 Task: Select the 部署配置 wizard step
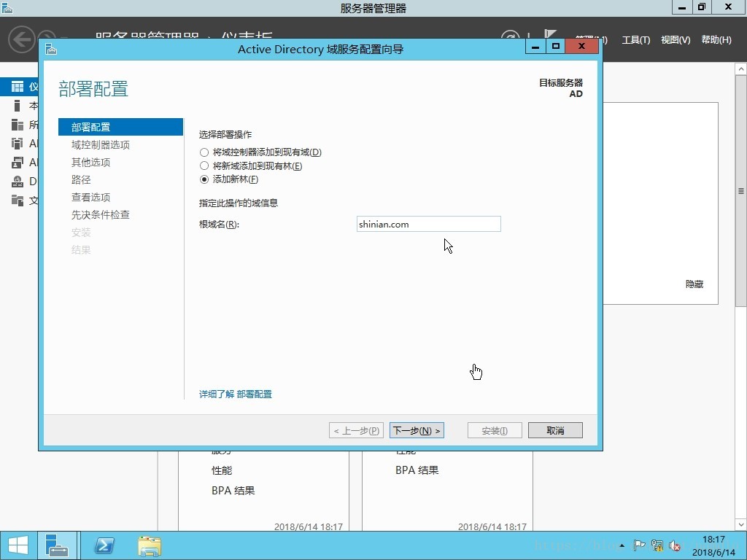120,127
